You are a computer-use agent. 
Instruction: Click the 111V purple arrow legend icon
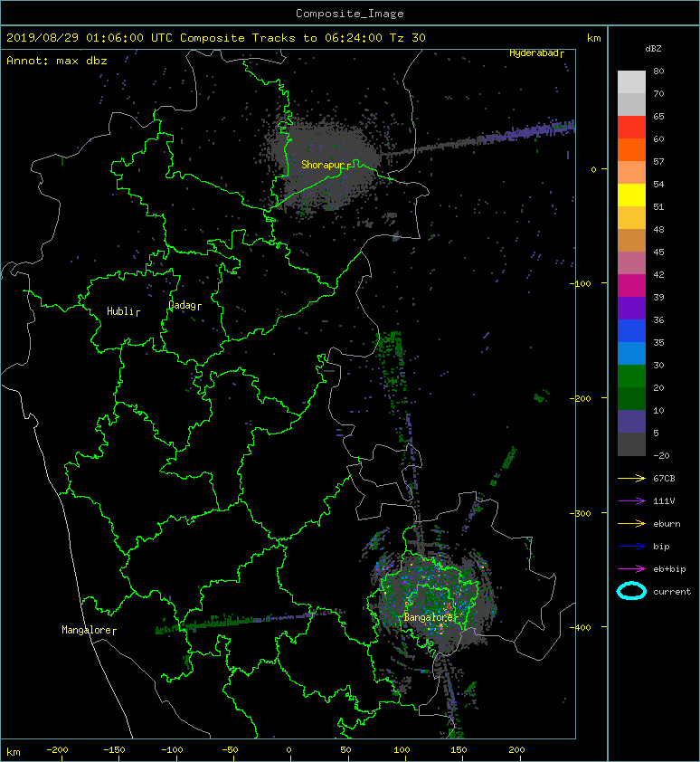pos(631,501)
